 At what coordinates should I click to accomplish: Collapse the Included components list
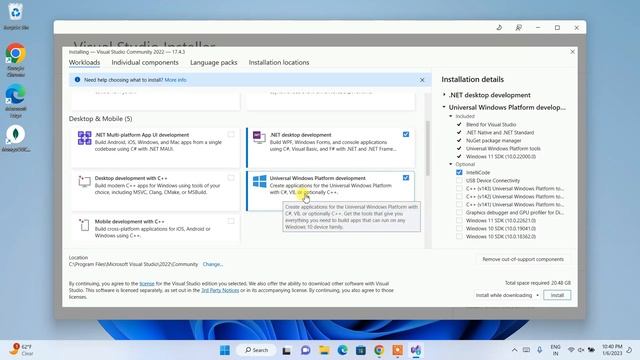click(x=451, y=116)
